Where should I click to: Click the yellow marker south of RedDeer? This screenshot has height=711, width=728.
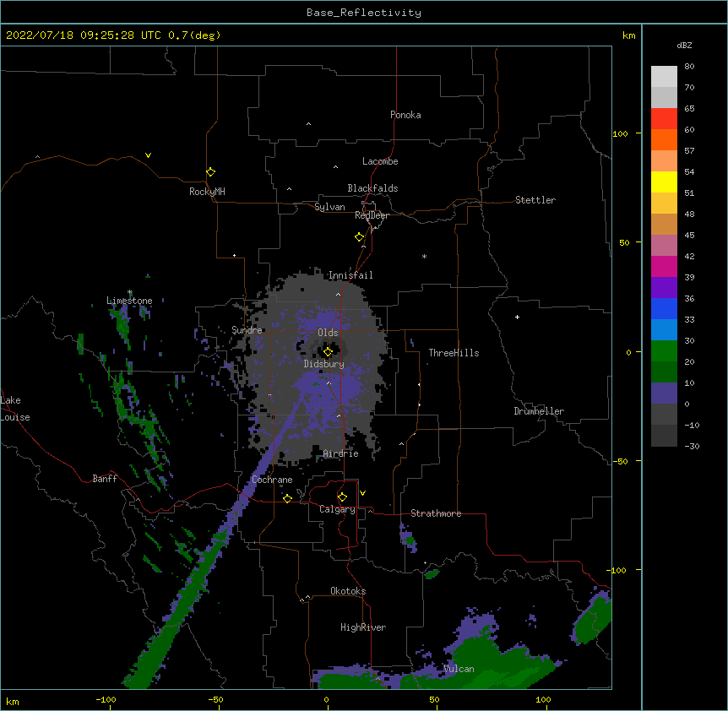(x=359, y=236)
